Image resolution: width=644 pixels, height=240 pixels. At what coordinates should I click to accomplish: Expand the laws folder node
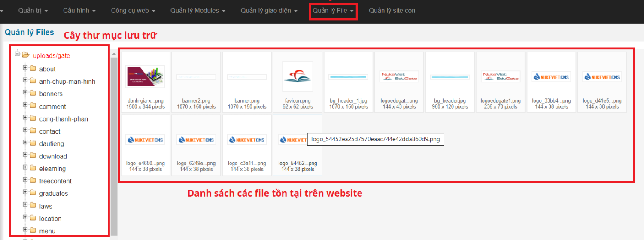(x=25, y=205)
